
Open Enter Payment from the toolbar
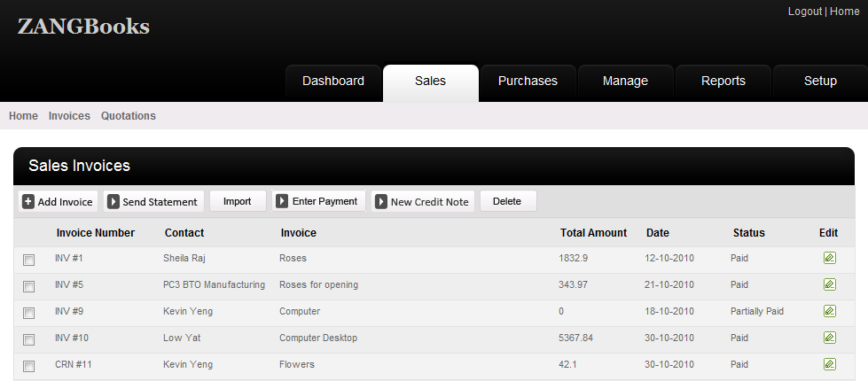pos(318,201)
